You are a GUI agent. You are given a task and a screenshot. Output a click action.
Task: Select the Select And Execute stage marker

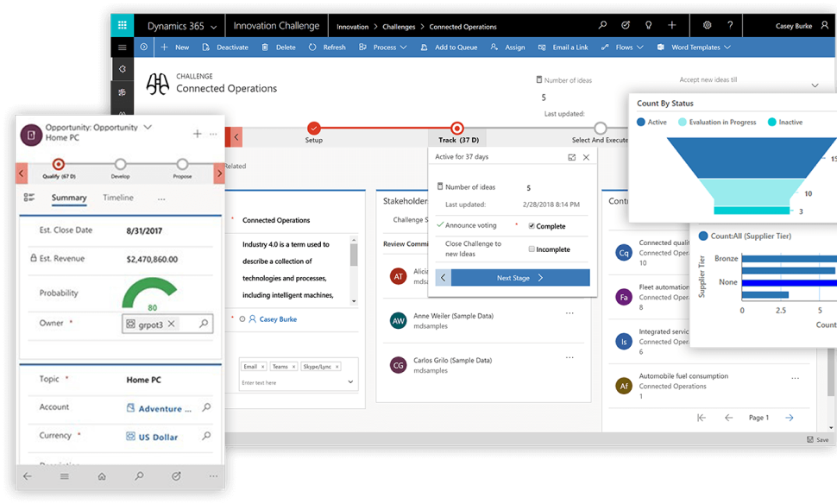point(600,128)
